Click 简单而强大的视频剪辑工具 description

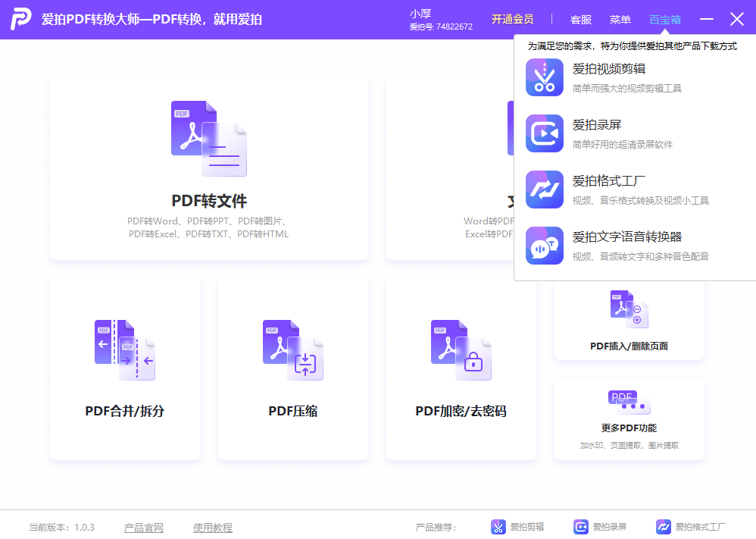(x=626, y=88)
